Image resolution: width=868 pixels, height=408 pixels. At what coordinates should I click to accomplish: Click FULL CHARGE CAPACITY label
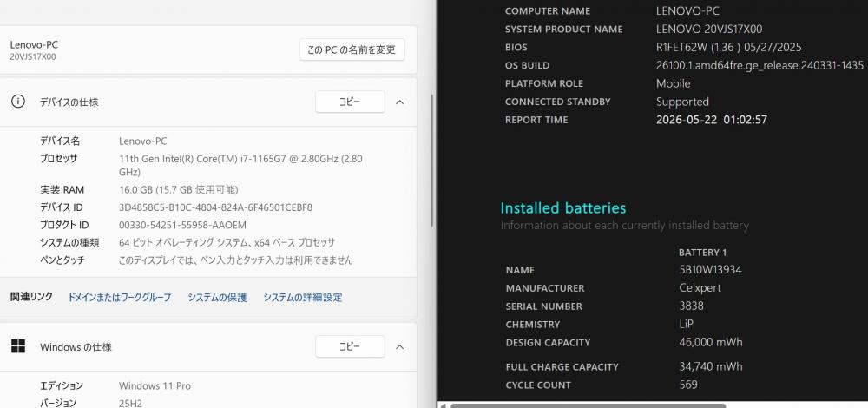click(562, 367)
